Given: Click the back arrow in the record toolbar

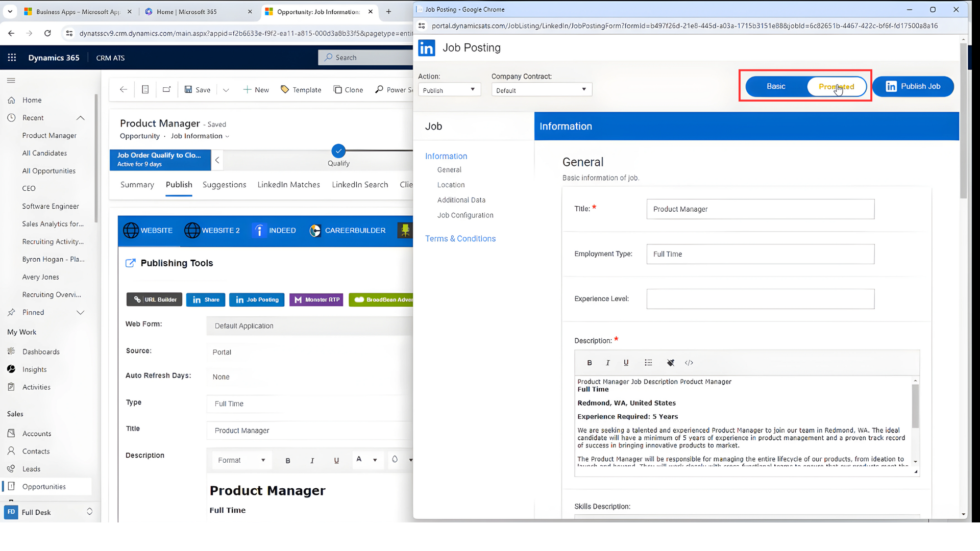Looking at the screenshot, I should point(123,90).
